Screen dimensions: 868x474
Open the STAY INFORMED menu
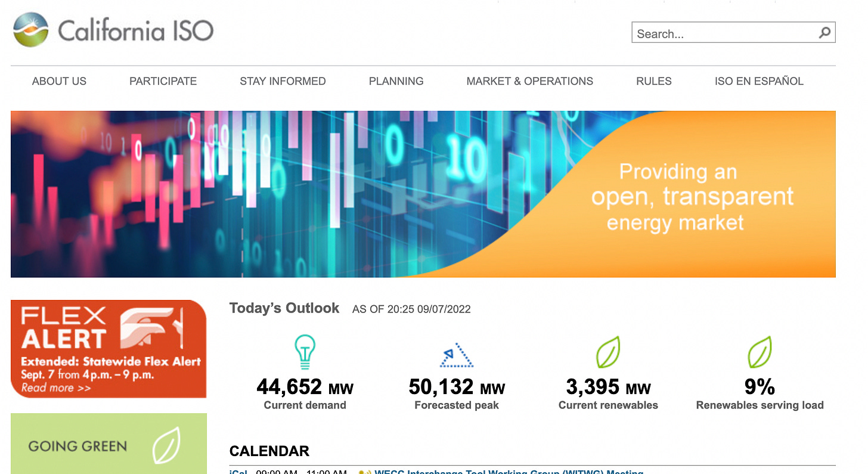283,81
